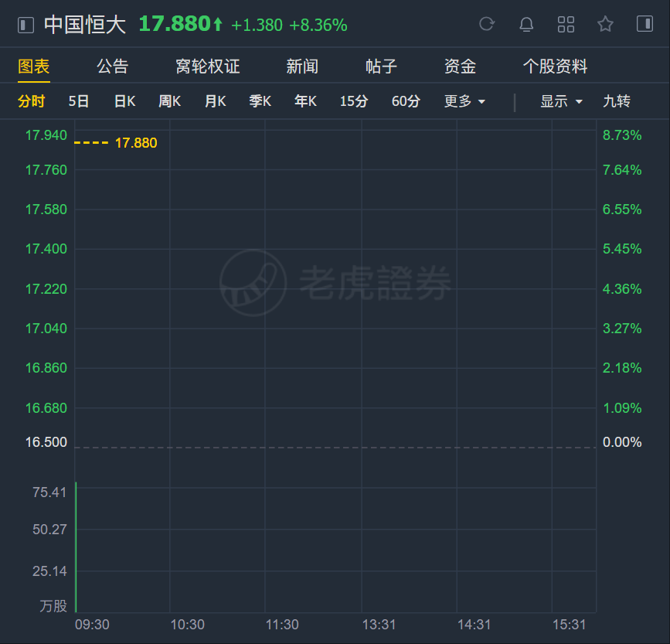Toggle the 九转 indicator
670x644 pixels.
tap(617, 101)
